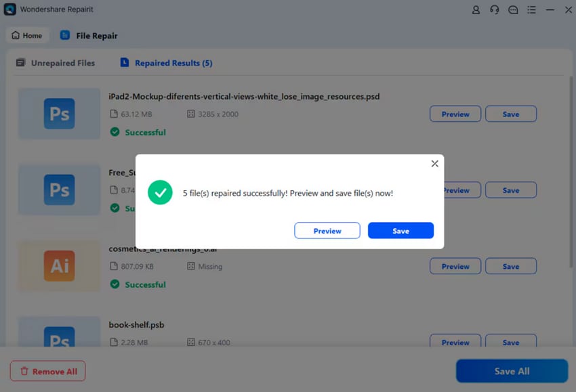
Task: Save the Free_S psd file in second row
Action: pos(511,190)
